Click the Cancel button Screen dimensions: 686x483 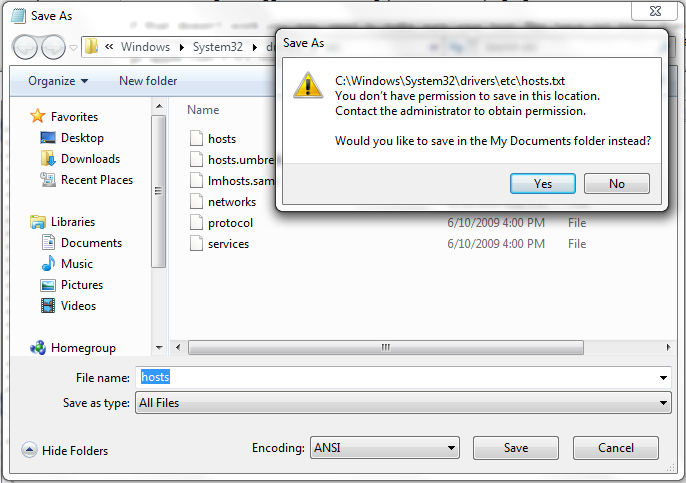pos(616,448)
